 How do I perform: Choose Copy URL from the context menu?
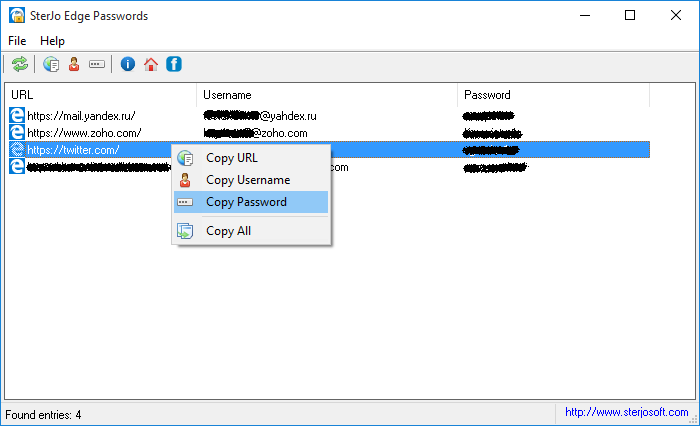231,158
